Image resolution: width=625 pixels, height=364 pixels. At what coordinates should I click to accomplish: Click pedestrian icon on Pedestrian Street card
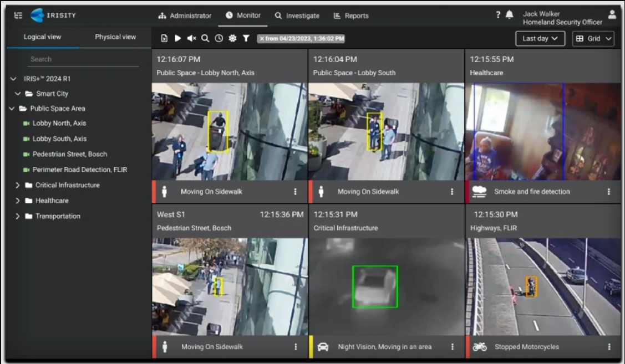[165, 347]
